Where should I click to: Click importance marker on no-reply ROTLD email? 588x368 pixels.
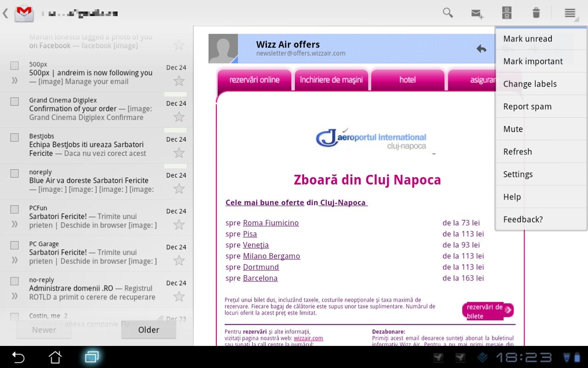coord(15,296)
